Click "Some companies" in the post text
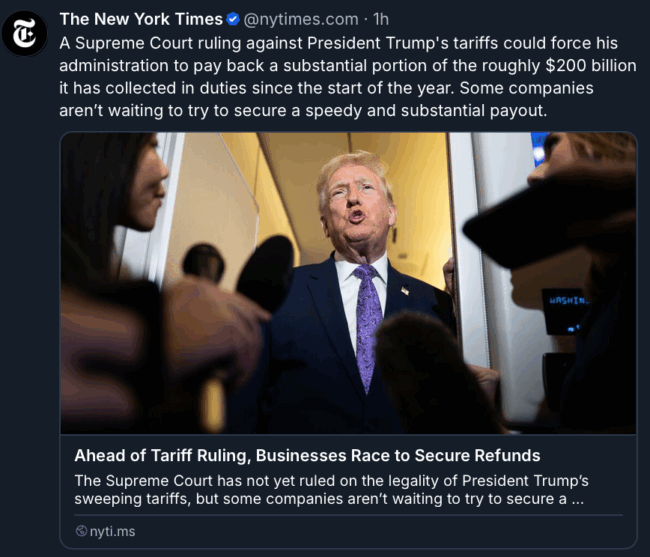 (526, 88)
